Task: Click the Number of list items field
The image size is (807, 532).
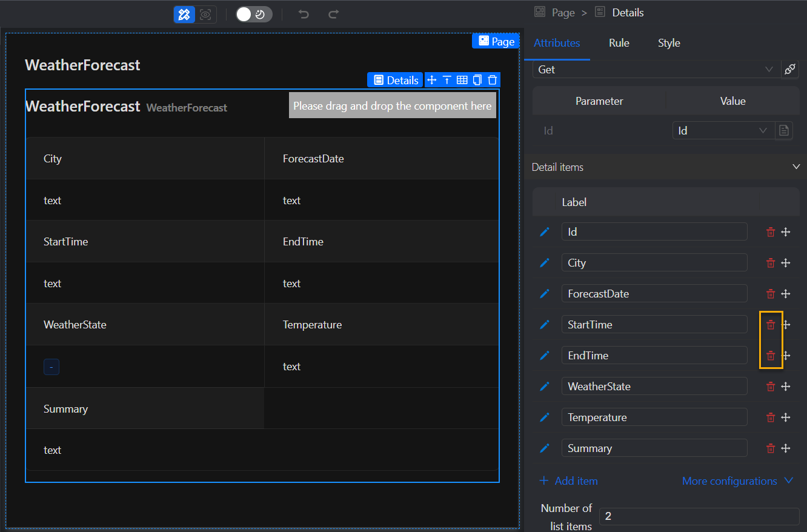Action: (699, 516)
